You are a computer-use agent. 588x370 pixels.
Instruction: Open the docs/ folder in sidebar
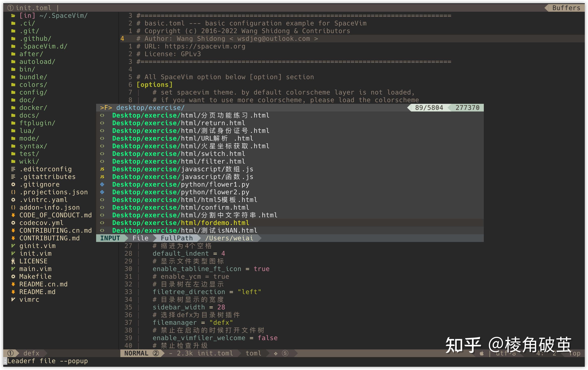pyautogui.click(x=29, y=115)
